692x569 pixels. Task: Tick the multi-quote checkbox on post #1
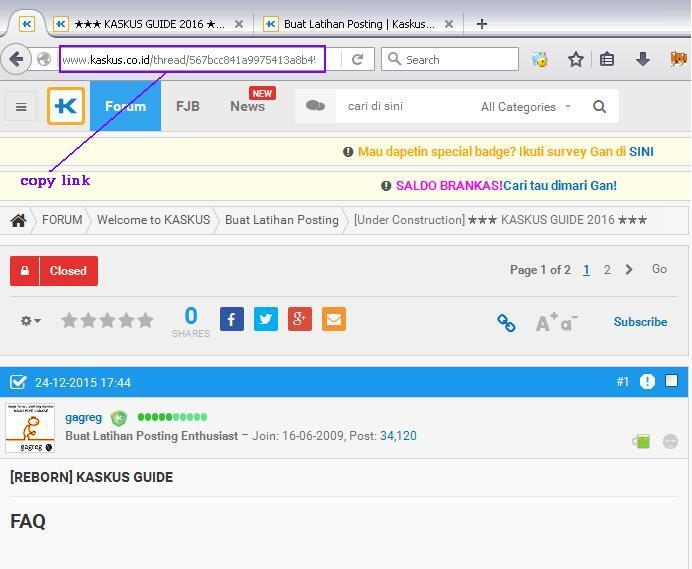click(671, 381)
